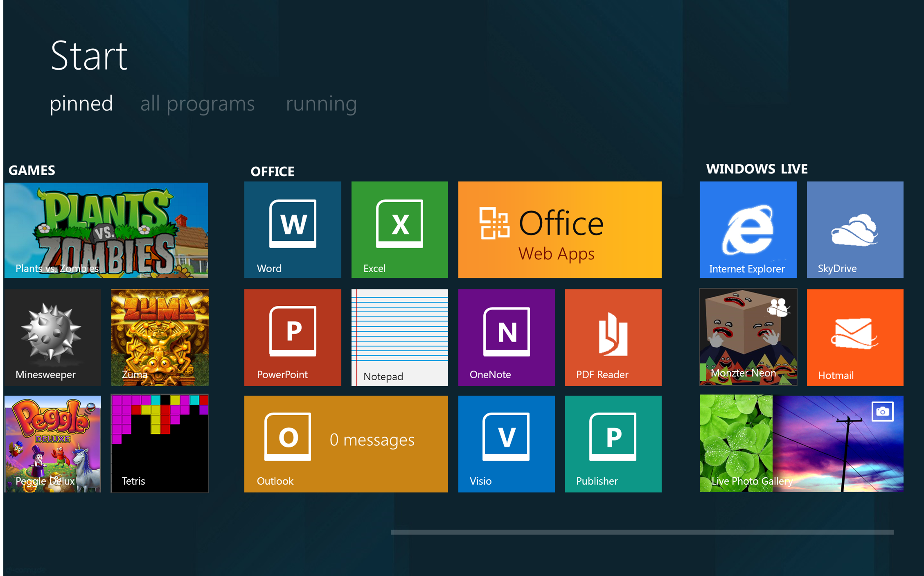Open the Outlook 0 messages tile
This screenshot has width=924, height=576.
pyautogui.click(x=346, y=444)
